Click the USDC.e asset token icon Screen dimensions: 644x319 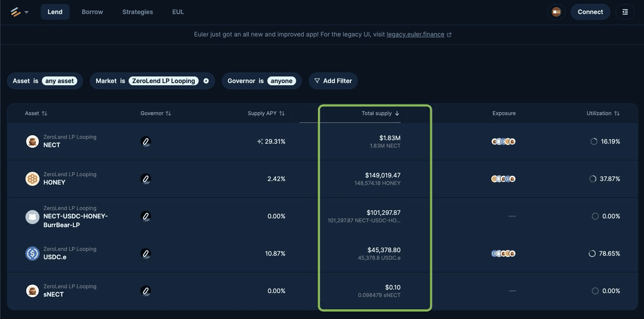[33, 253]
